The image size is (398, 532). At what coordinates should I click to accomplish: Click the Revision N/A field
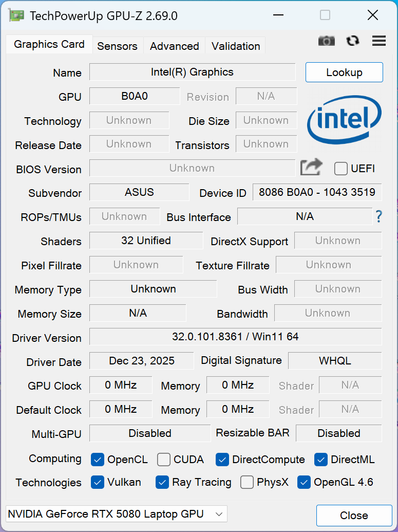pos(266,96)
